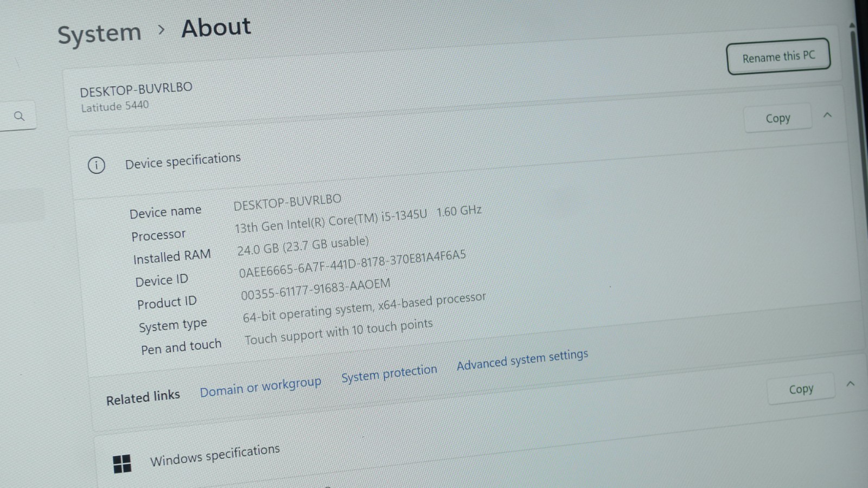This screenshot has width=868, height=488.
Task: Open the Domain or workgroup link
Action: tap(260, 387)
